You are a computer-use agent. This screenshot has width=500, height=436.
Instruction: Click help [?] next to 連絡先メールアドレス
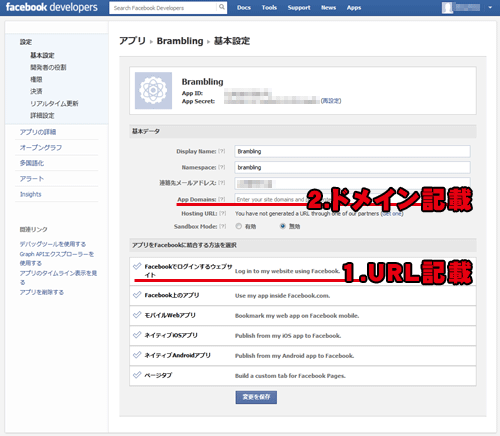(222, 183)
